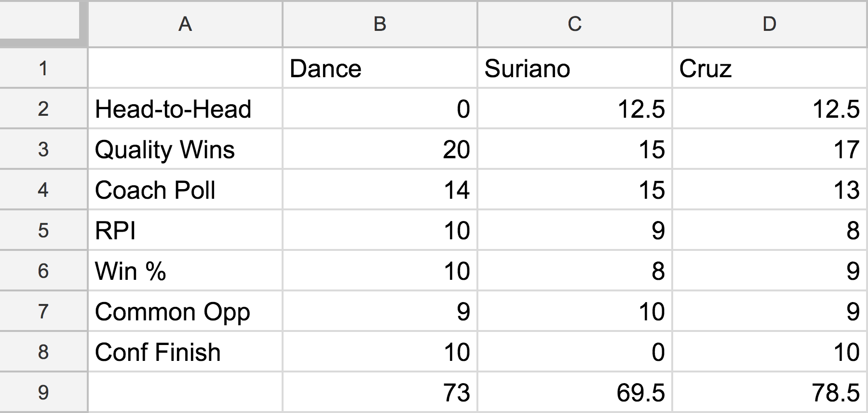Select column A header
The height and width of the screenshot is (413, 868).
(x=185, y=24)
